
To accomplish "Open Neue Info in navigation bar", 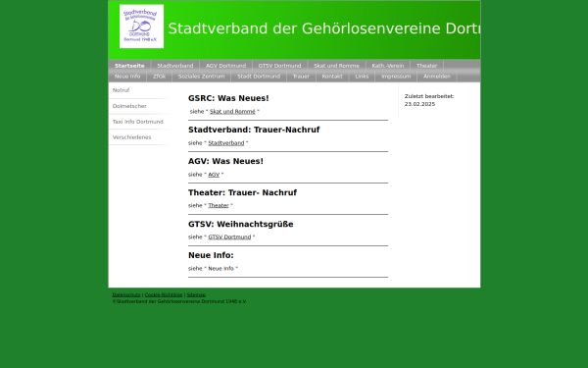I will click(127, 77).
